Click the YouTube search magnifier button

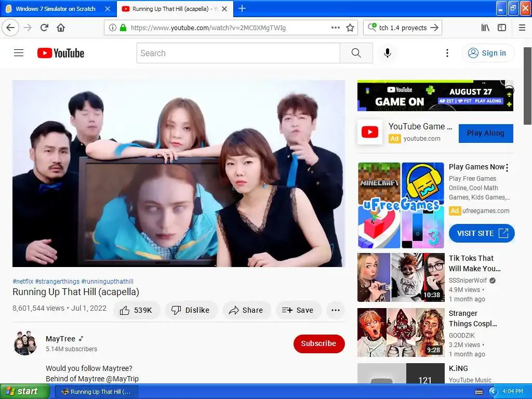point(356,53)
